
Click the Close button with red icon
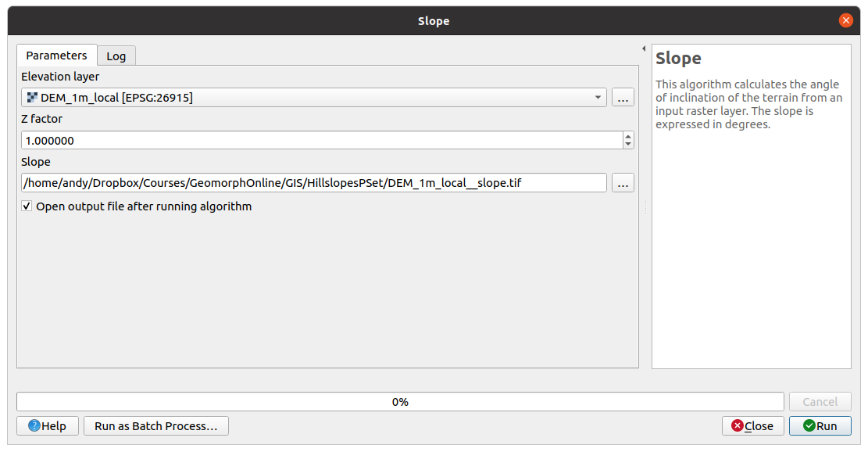tap(752, 426)
